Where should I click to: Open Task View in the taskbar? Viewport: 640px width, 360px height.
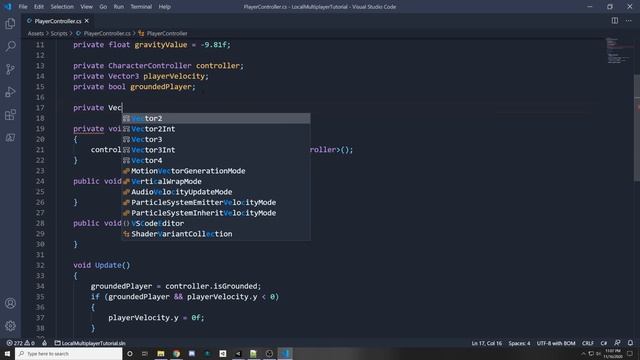tap(145, 354)
